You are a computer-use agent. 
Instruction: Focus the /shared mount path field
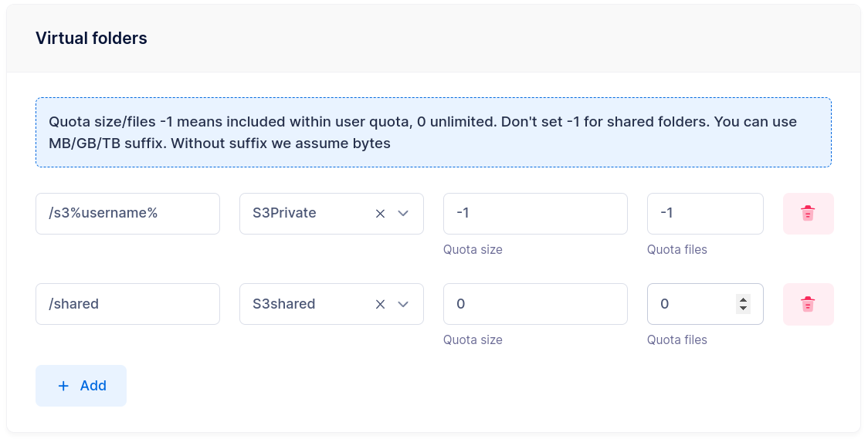(127, 304)
